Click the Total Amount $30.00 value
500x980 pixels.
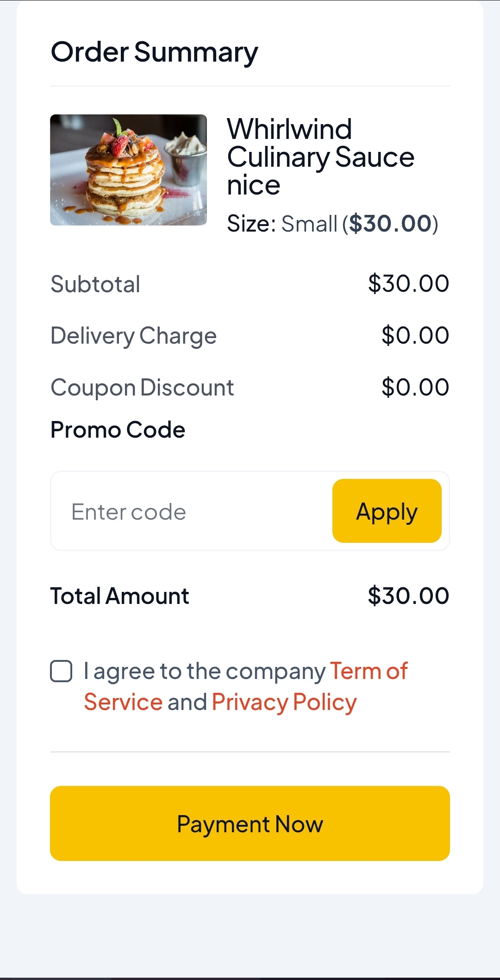click(x=408, y=596)
